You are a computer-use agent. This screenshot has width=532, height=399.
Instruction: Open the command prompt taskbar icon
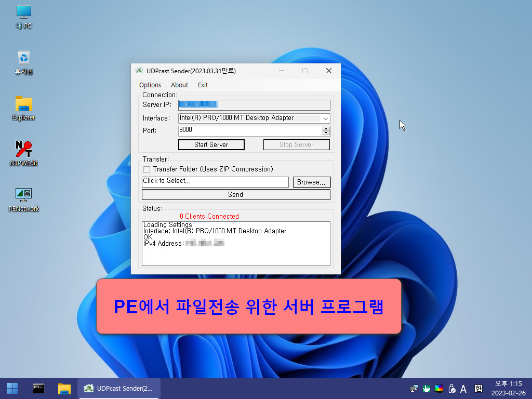tap(38, 389)
